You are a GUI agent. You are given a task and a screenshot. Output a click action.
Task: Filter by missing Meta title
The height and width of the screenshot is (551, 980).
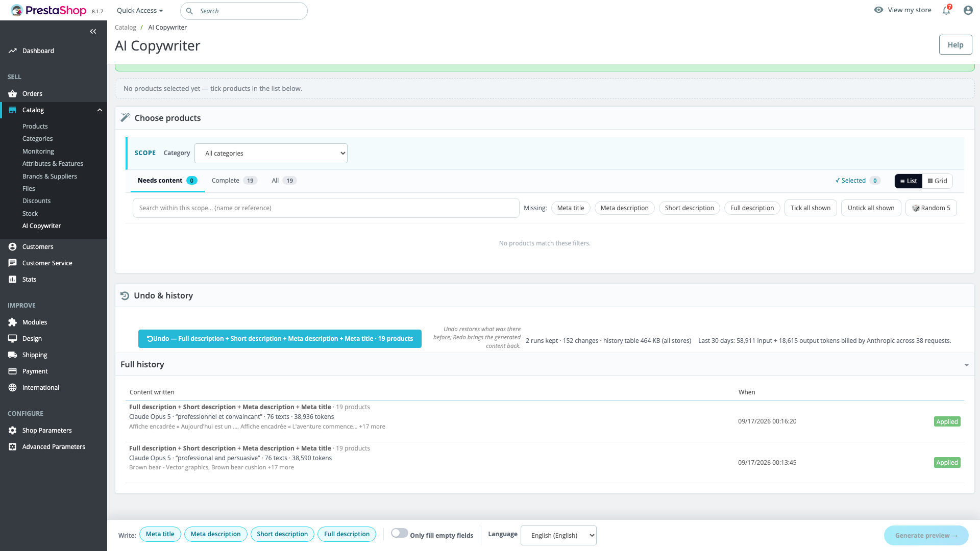pyautogui.click(x=571, y=208)
